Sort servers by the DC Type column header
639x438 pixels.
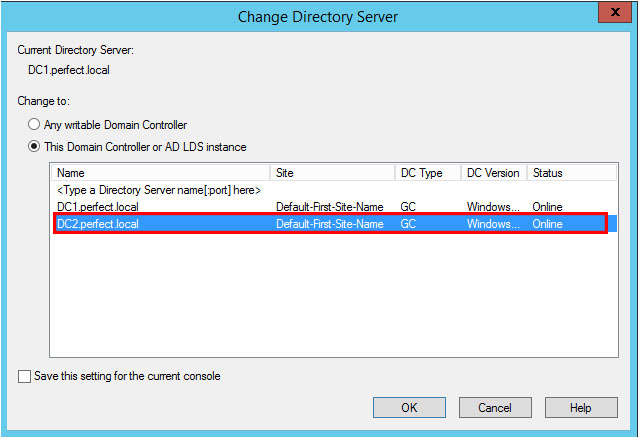tap(428, 173)
